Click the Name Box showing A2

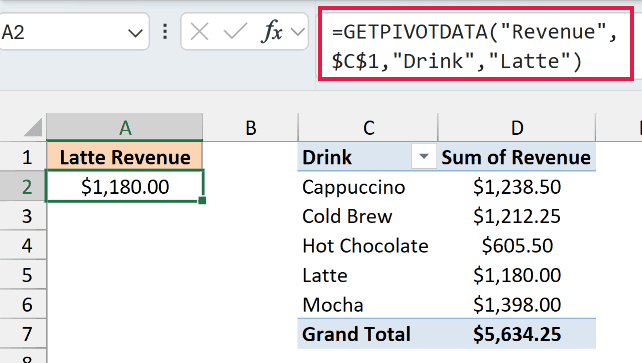(x=74, y=32)
